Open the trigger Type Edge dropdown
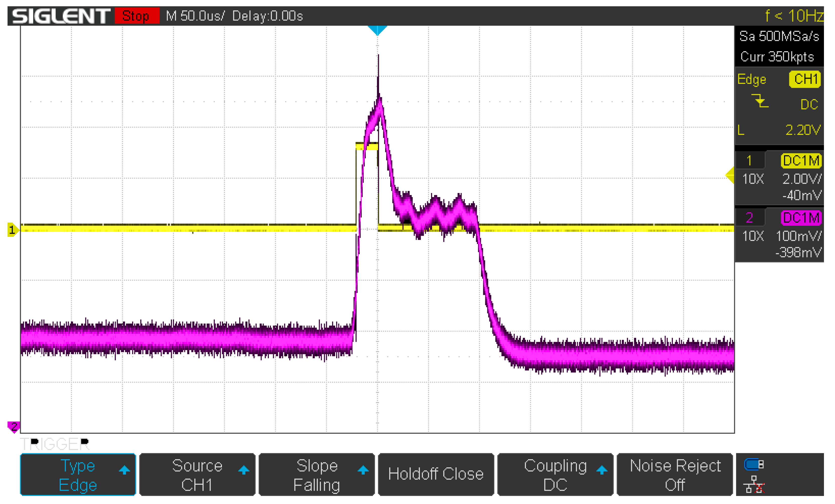The image size is (835, 504). 78,475
